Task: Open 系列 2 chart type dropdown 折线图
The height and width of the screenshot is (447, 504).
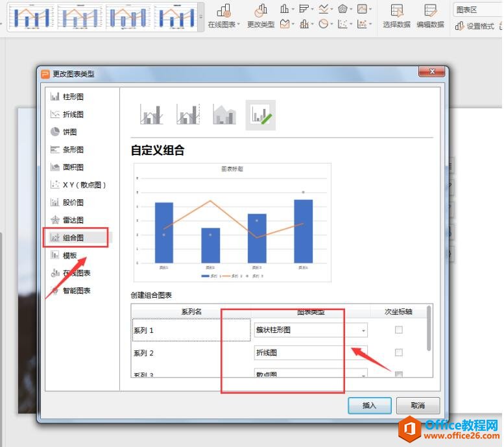Action: 311,353
